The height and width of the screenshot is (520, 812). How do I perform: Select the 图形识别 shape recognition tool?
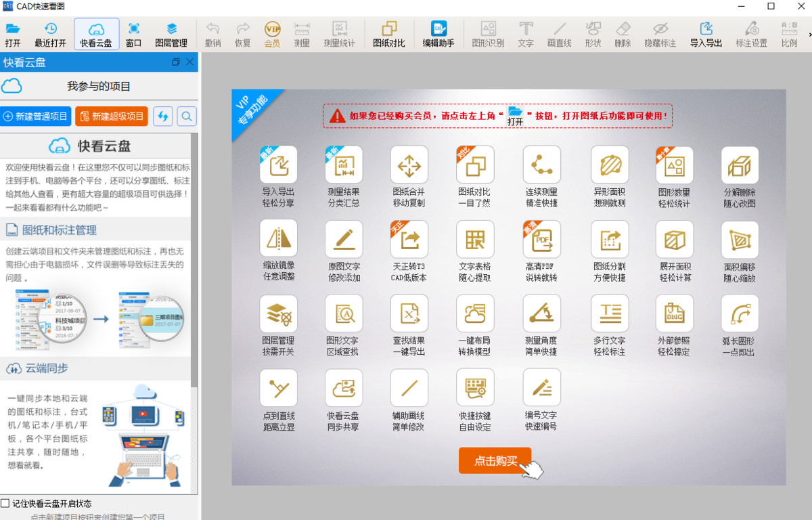click(488, 35)
